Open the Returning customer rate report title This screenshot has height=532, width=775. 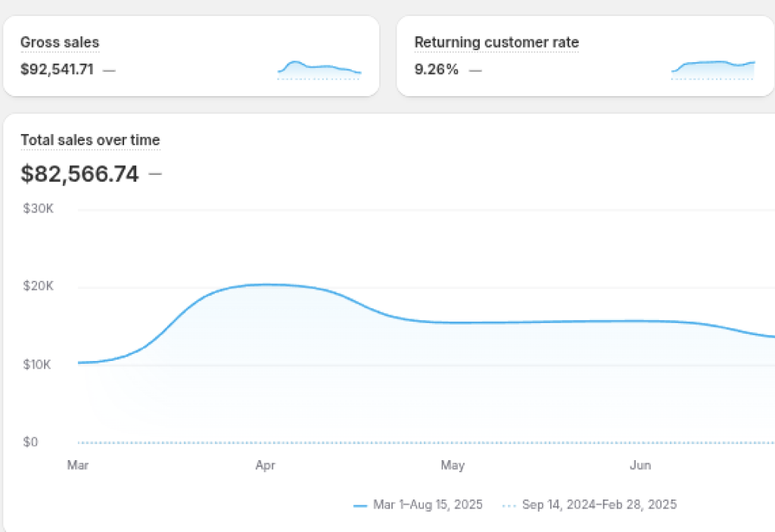[496, 42]
